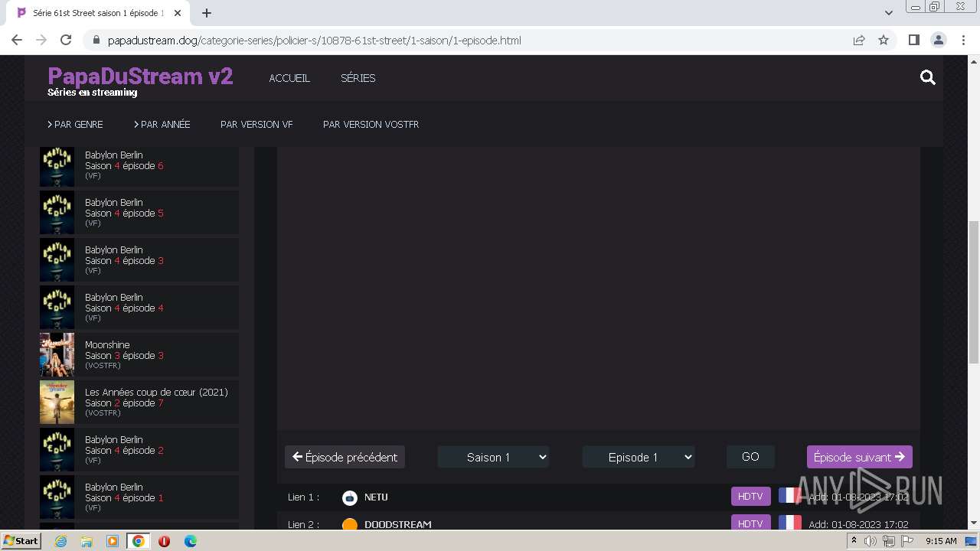
Task: Click the page vertical scrollbar
Action: 974,291
